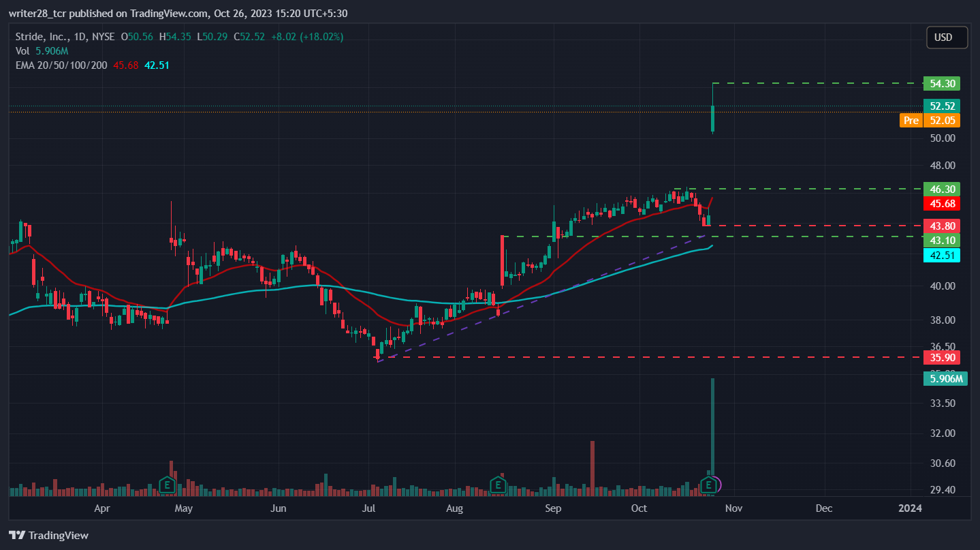980x550 pixels.
Task: Click the 33.50 price axis tick
Action: 943,403
